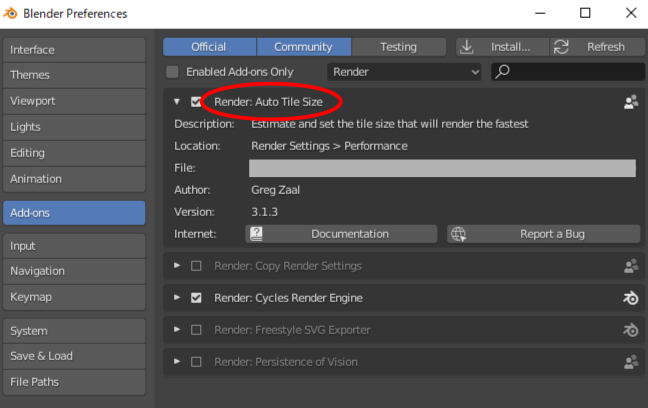648x408 pixels.
Task: Click the Blender icon on Cycles Render Engine row
Action: (x=631, y=298)
